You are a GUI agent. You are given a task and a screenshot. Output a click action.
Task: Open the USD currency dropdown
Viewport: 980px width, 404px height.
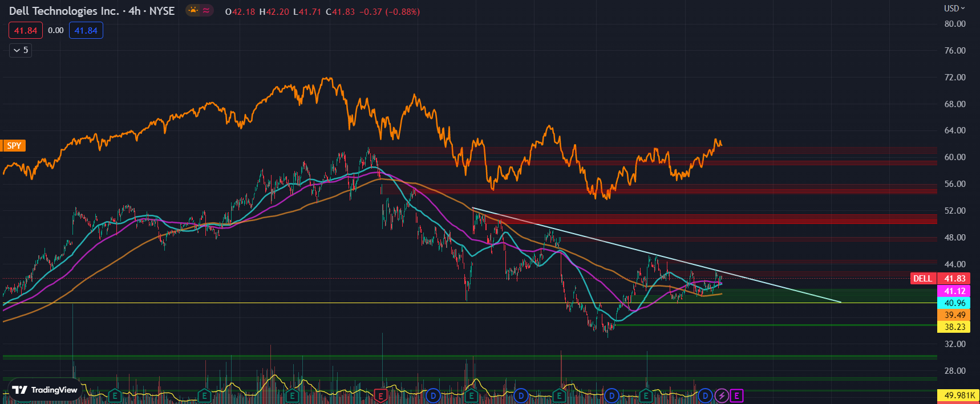tap(954, 8)
